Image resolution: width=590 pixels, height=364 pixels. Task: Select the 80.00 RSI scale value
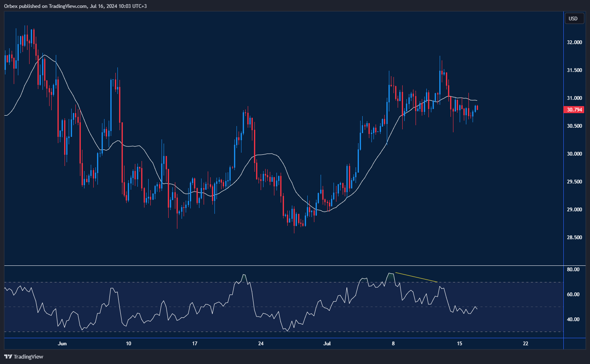573,270
